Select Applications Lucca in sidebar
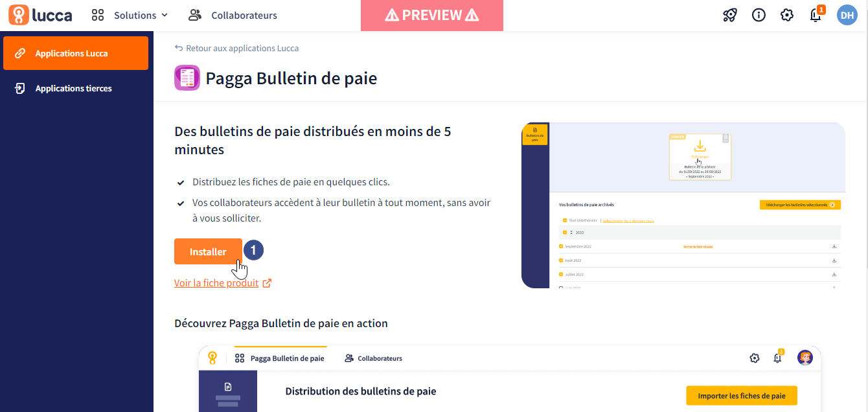 tap(76, 53)
